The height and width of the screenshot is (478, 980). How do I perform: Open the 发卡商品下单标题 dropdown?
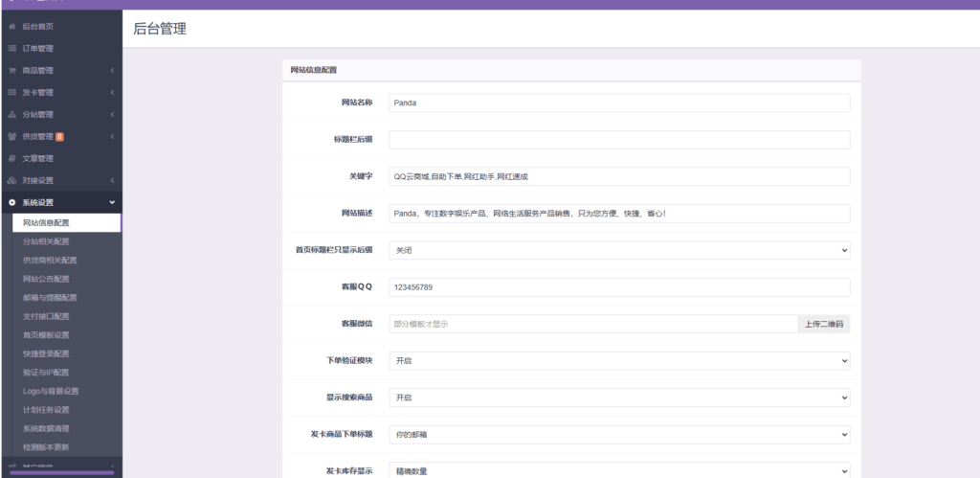[x=619, y=434]
